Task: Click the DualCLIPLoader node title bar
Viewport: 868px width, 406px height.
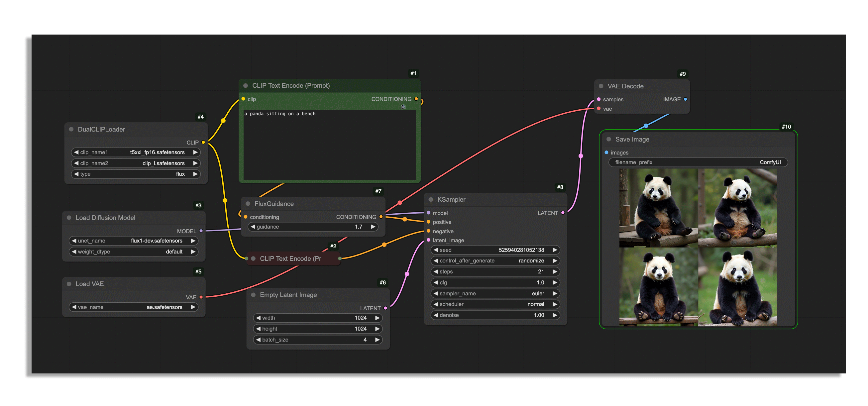Action: [101, 129]
